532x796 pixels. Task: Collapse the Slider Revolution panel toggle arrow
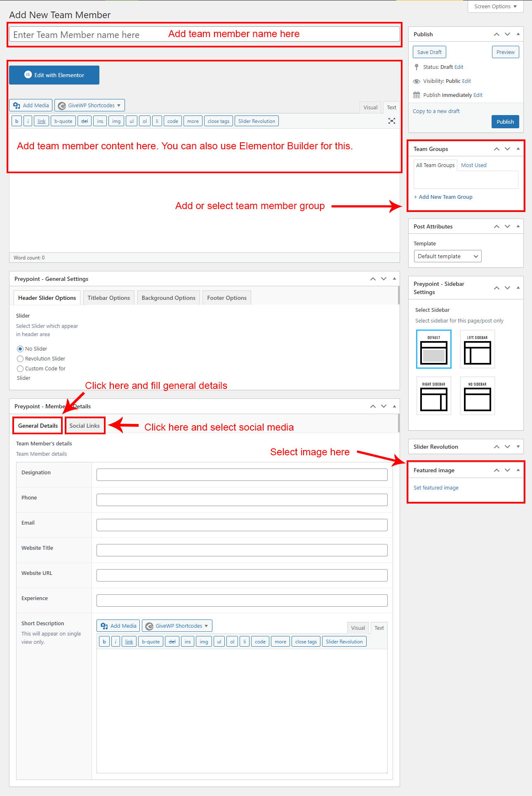click(x=518, y=447)
